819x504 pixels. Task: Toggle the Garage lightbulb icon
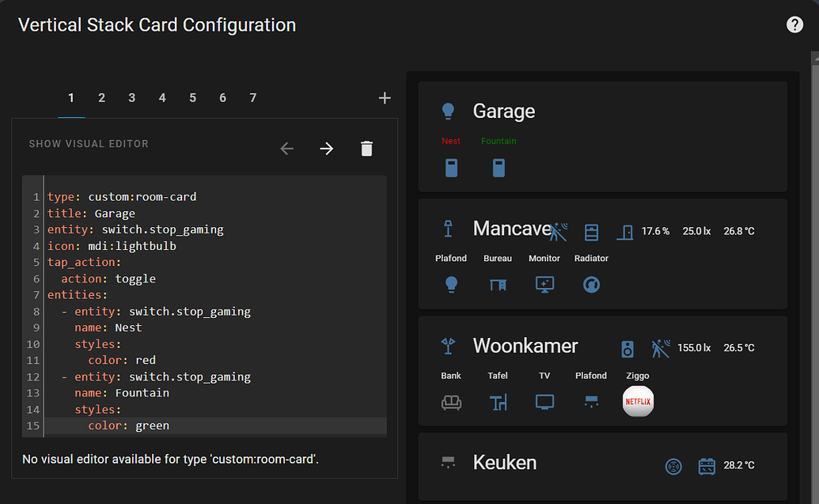(x=448, y=112)
